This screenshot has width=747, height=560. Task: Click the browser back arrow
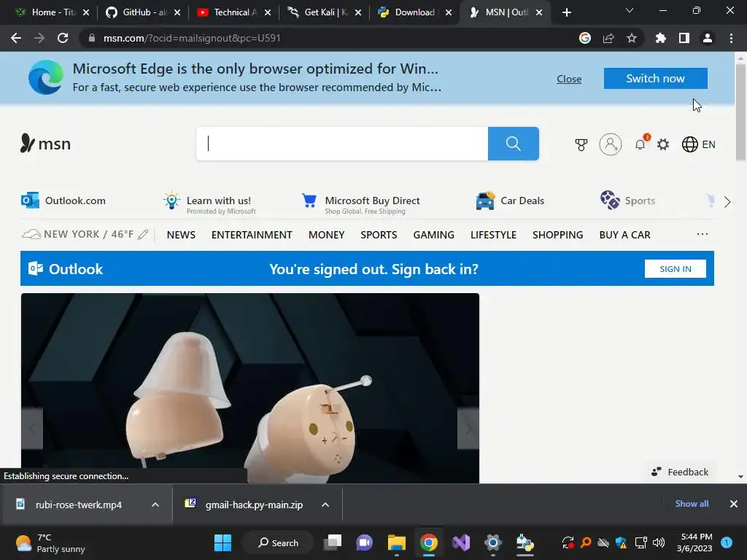[x=16, y=38]
